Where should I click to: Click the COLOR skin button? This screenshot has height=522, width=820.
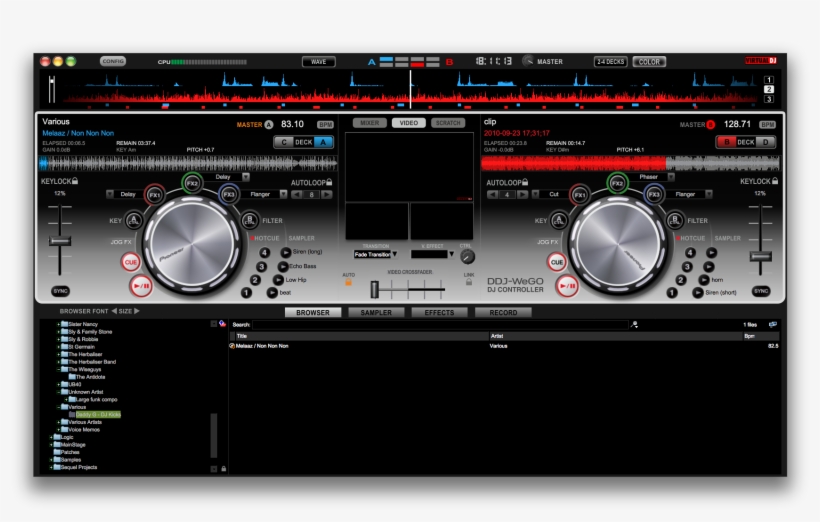(x=649, y=62)
